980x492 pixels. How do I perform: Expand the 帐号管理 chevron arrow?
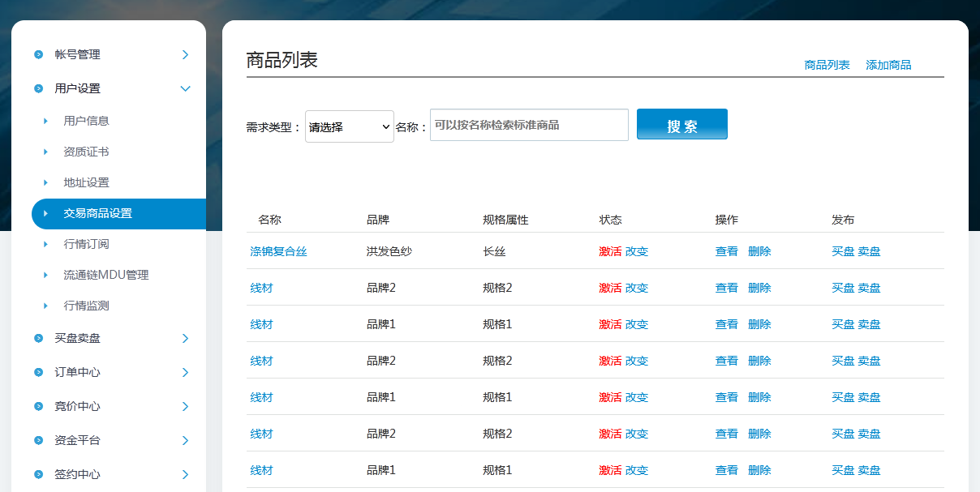pos(185,54)
